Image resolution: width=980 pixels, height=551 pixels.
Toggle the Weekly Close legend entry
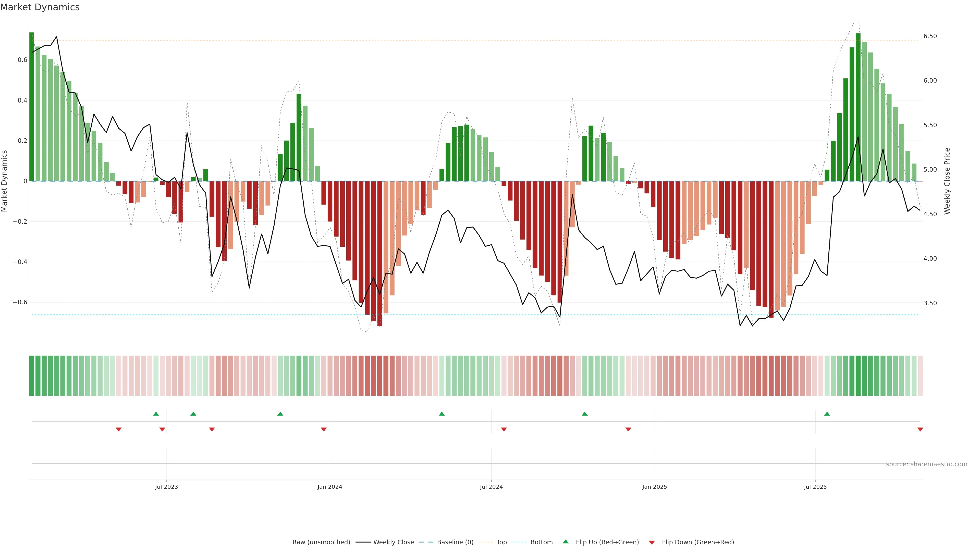(393, 542)
